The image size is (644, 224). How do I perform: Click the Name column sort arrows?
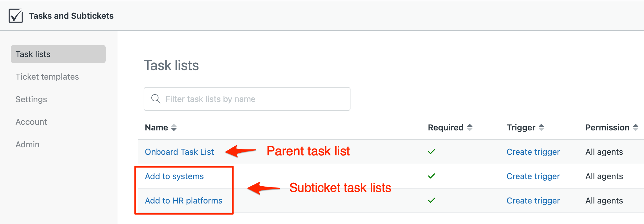click(174, 128)
